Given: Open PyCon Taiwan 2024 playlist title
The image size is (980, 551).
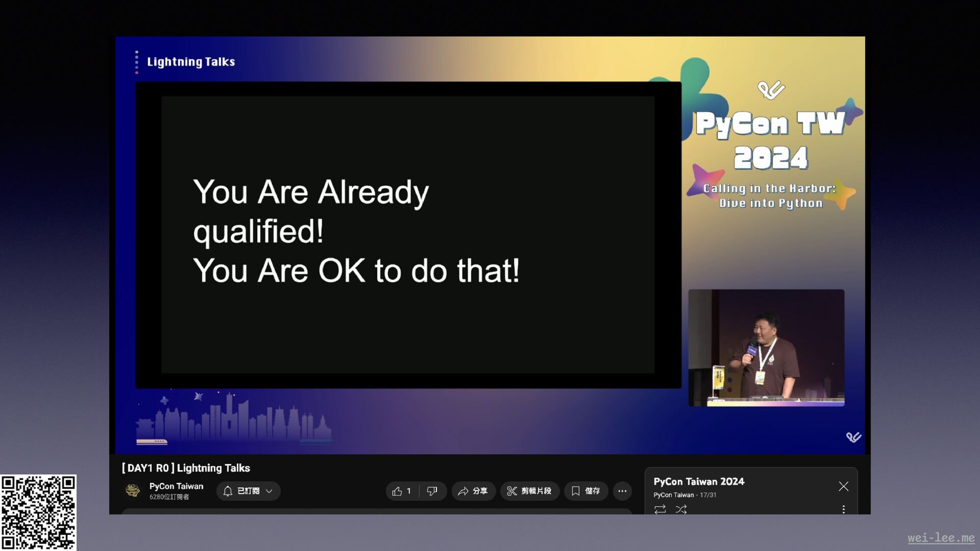Looking at the screenshot, I should (699, 482).
